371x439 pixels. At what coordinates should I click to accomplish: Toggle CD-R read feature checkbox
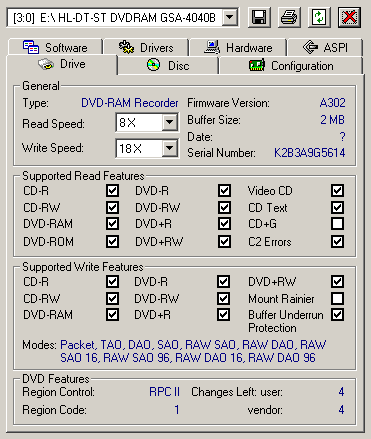pos(112,191)
